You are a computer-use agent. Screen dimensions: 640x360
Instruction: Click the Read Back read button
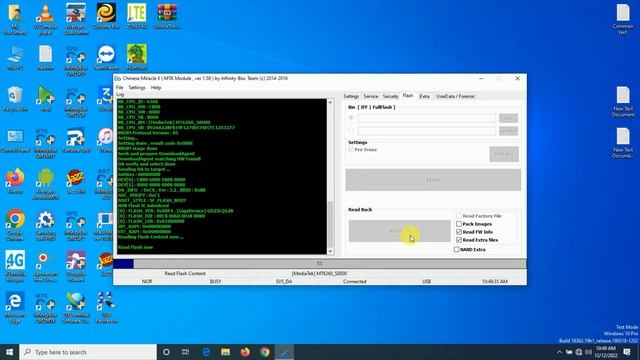tap(400, 231)
